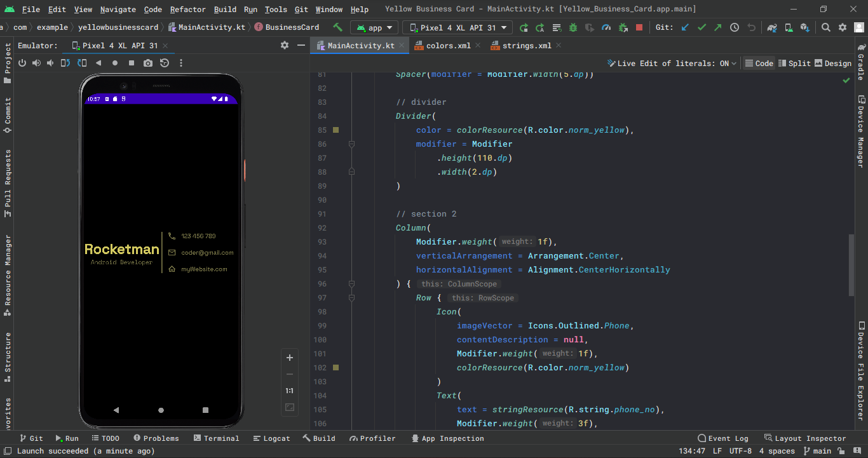Open the app run configuration dropdown

point(374,27)
